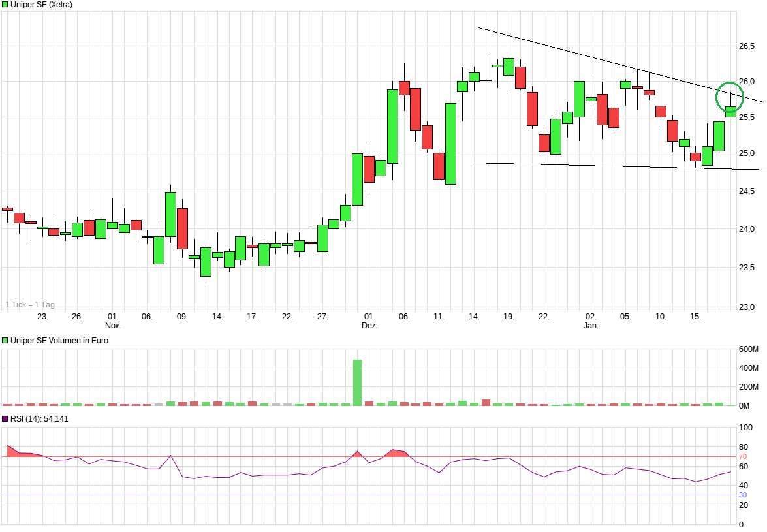
Task: Click the 26,5 price axis label
Action: 747,46
